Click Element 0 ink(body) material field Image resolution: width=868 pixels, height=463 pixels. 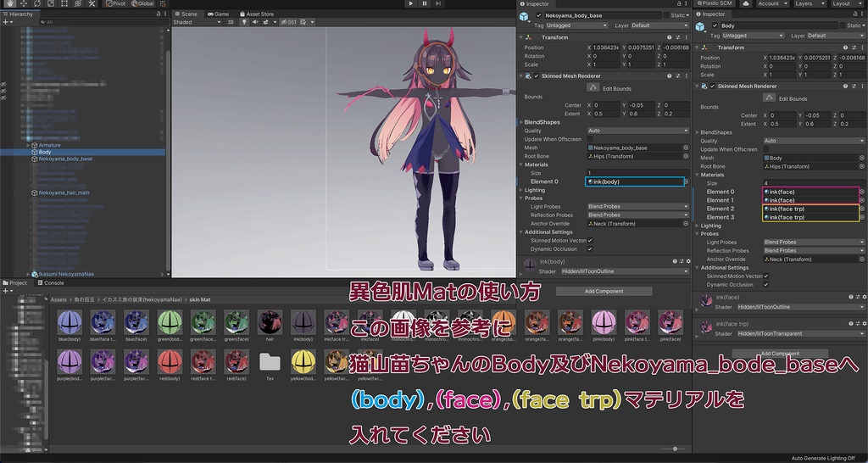tap(635, 181)
